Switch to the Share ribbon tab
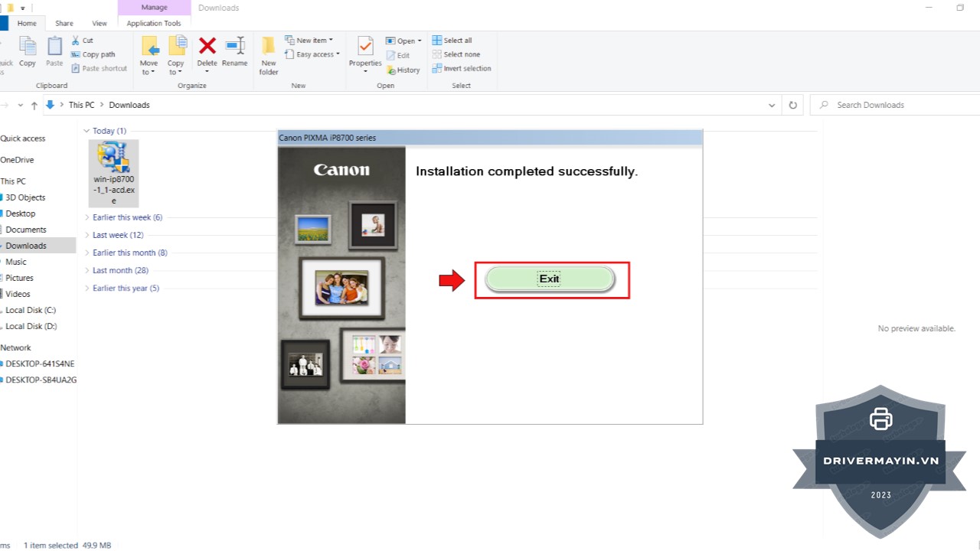The height and width of the screenshot is (551, 980). [64, 24]
